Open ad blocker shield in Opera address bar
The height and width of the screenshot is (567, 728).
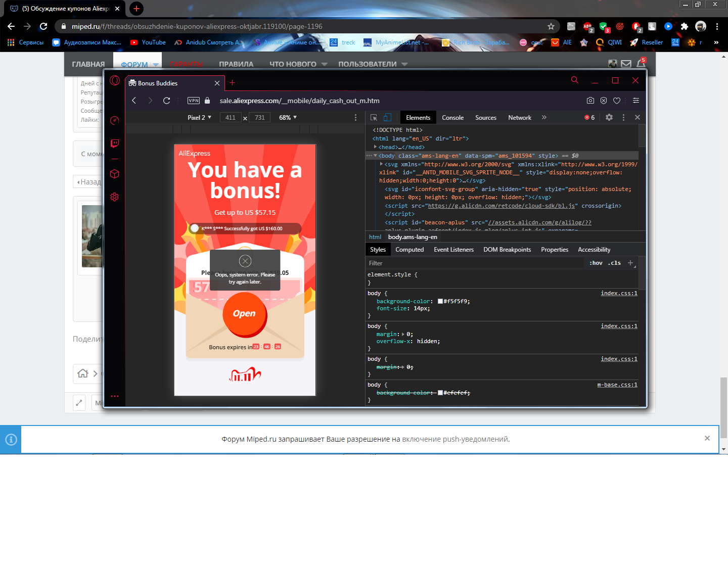[604, 101]
